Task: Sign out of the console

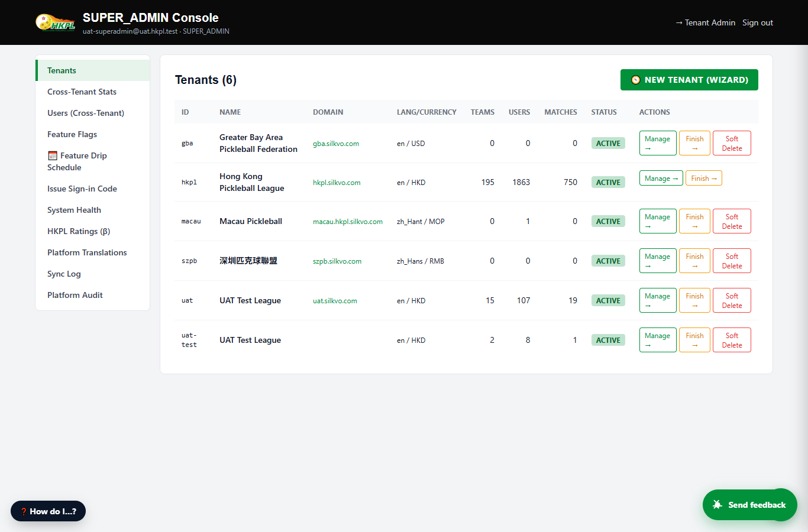Action: tap(758, 22)
